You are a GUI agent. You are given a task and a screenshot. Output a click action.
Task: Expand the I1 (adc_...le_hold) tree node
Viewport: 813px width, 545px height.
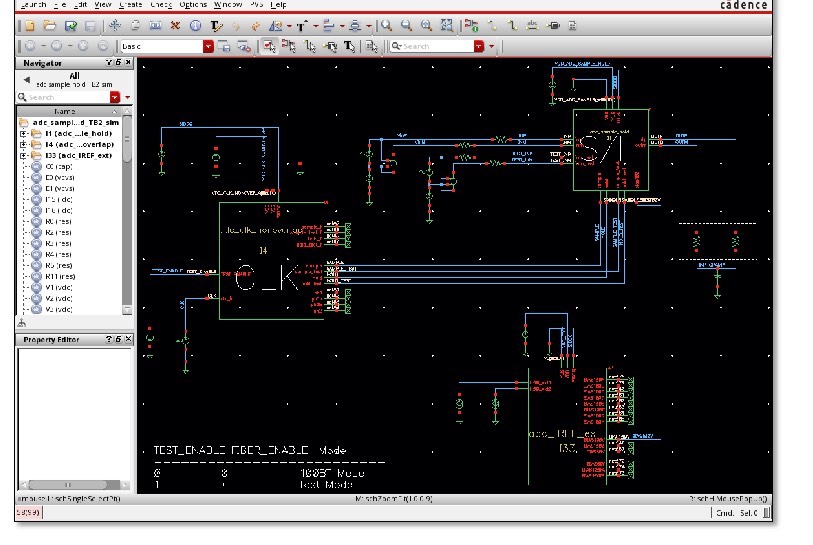pyautogui.click(x=23, y=133)
